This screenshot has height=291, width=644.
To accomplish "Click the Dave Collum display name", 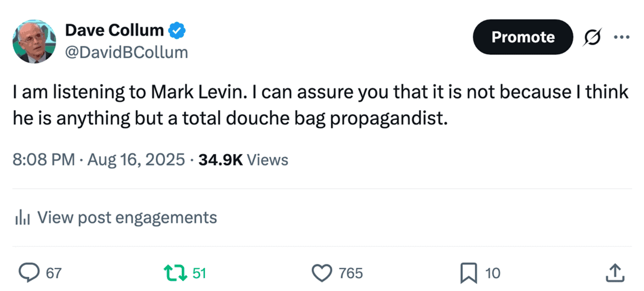I will [x=115, y=31].
